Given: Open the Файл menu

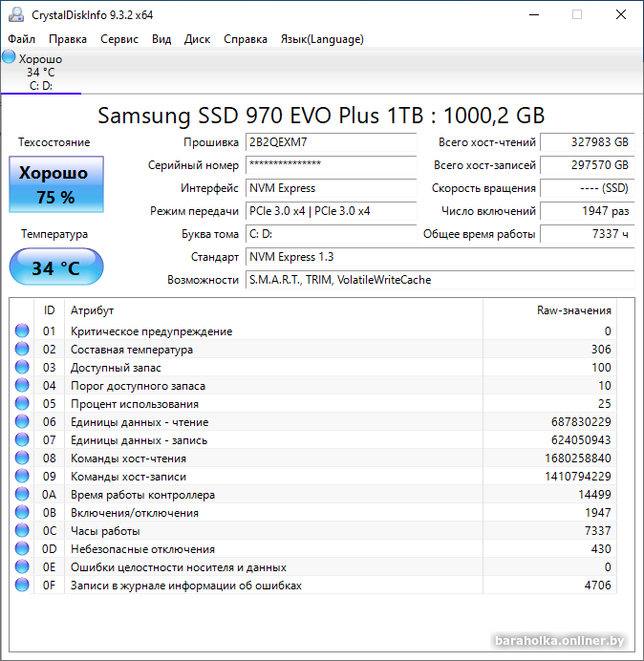Looking at the screenshot, I should (x=22, y=39).
